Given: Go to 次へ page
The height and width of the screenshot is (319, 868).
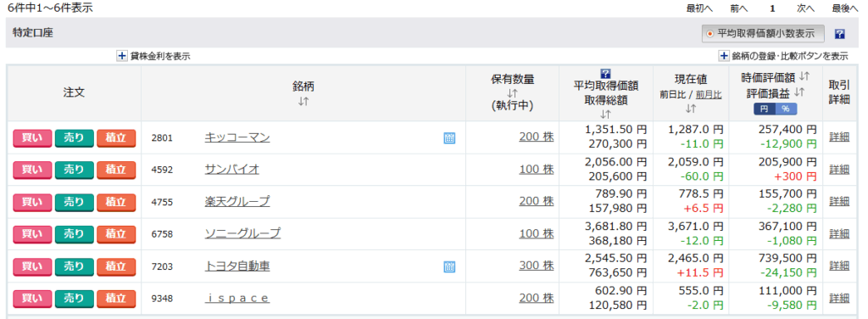Looking at the screenshot, I should (x=805, y=8).
